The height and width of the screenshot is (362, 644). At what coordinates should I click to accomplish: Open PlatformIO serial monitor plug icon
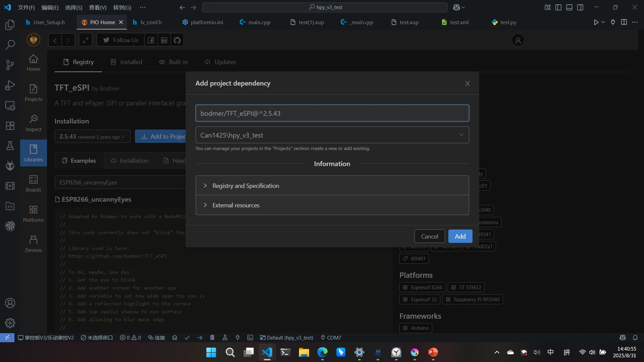tap(238, 338)
